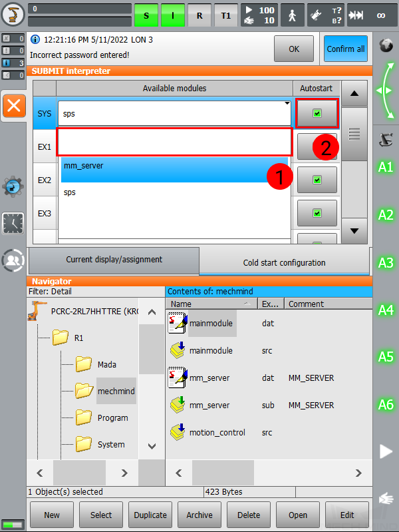Click the A2 axis jog key

(x=386, y=215)
